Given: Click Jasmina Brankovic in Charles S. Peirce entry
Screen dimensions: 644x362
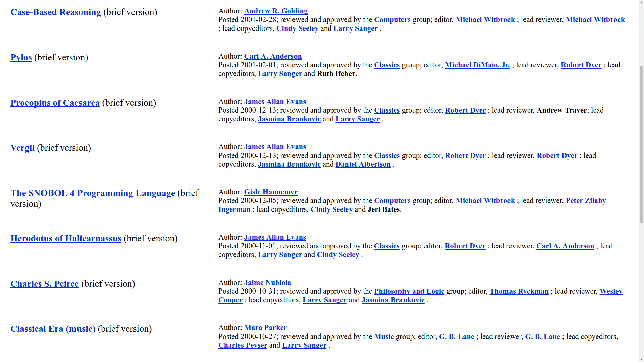Looking at the screenshot, I should (393, 300).
